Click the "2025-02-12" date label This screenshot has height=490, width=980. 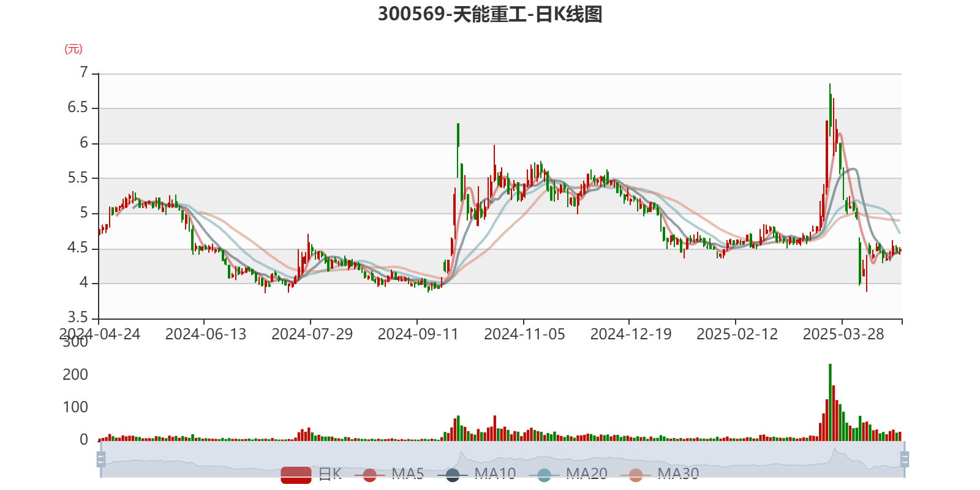coord(737,334)
